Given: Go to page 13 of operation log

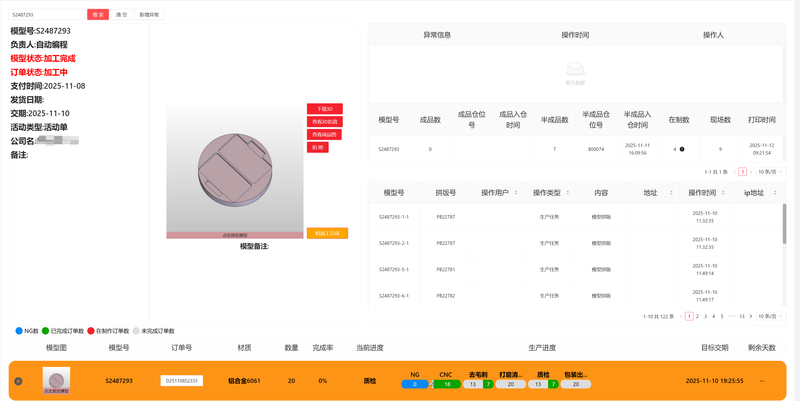Looking at the screenshot, I should (x=742, y=316).
